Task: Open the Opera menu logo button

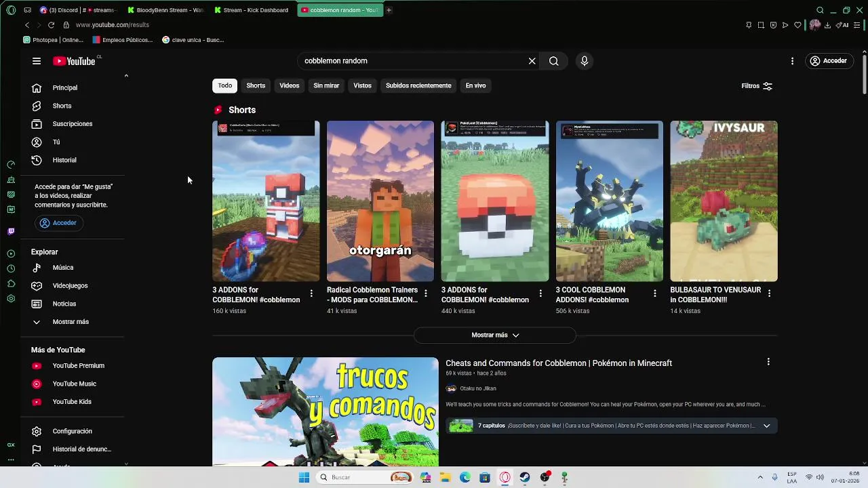Action: pyautogui.click(x=11, y=10)
